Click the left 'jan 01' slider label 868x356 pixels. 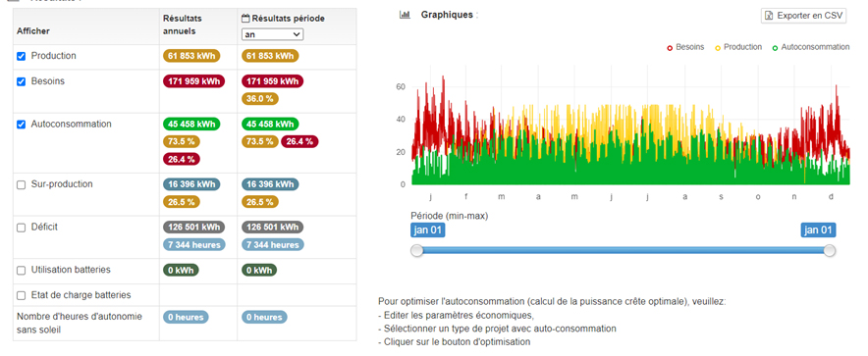(428, 229)
